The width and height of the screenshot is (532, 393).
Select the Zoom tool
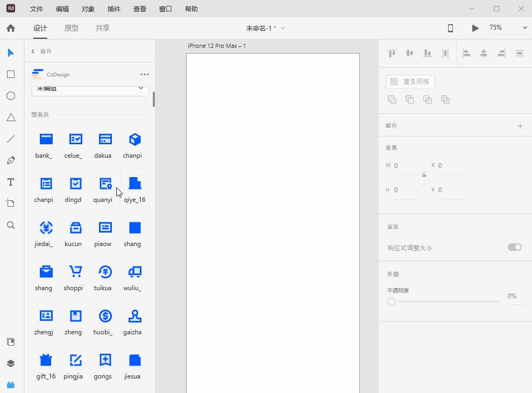coord(11,225)
